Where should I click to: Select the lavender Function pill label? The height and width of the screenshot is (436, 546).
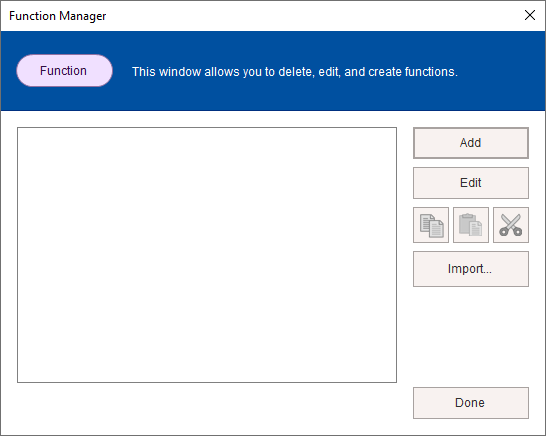tap(64, 71)
